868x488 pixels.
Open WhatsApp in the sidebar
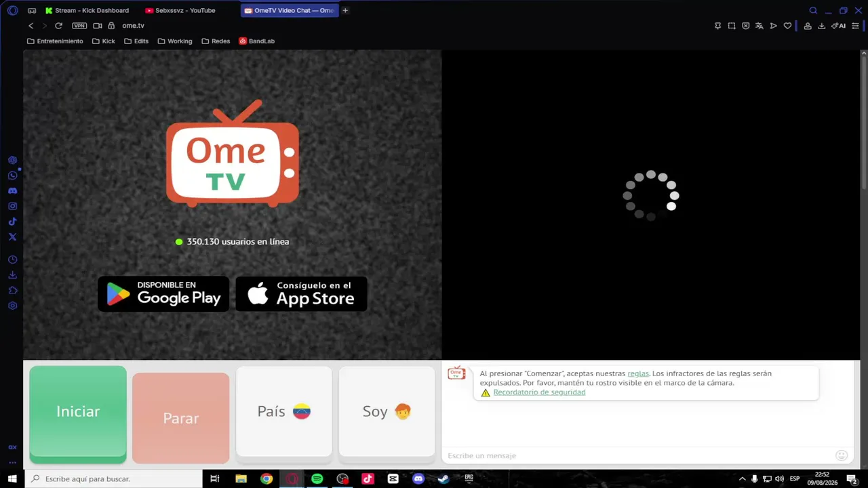pos(12,176)
